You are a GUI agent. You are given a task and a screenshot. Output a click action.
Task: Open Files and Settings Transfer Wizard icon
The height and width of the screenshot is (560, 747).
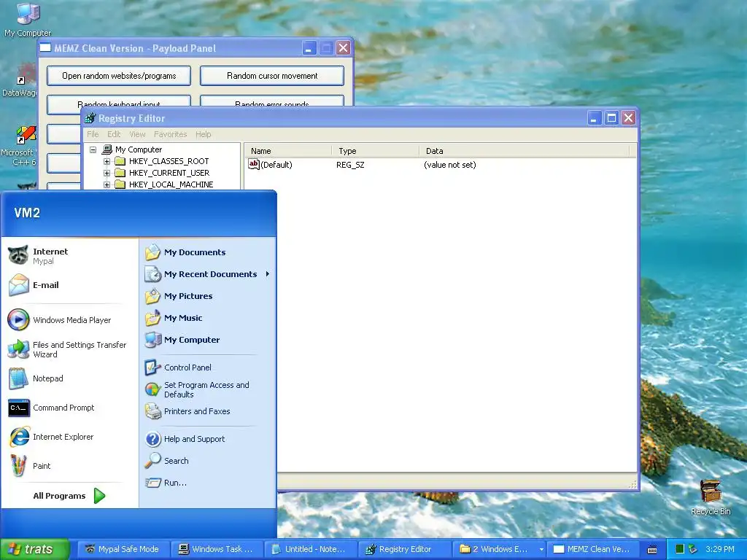click(18, 349)
